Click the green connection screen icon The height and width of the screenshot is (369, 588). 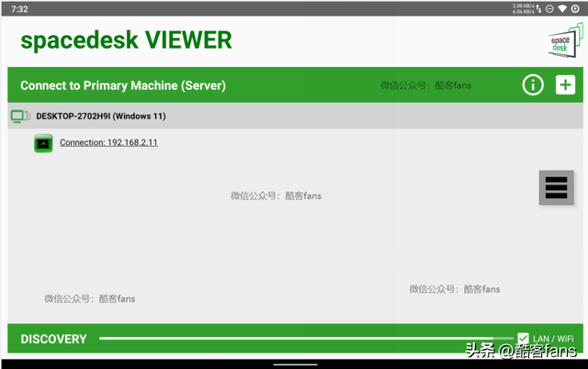pos(43,143)
